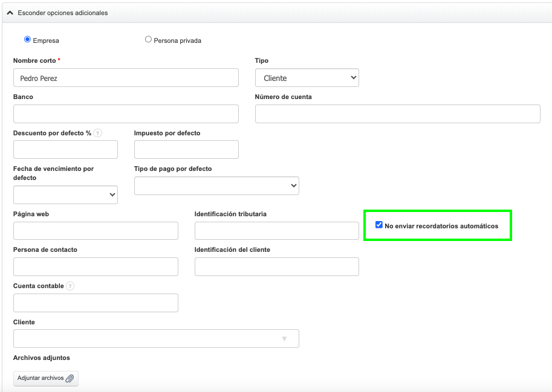Viewport: 552px width, 392px height.
Task: Focus the Persona de contacto field
Action: [96, 266]
